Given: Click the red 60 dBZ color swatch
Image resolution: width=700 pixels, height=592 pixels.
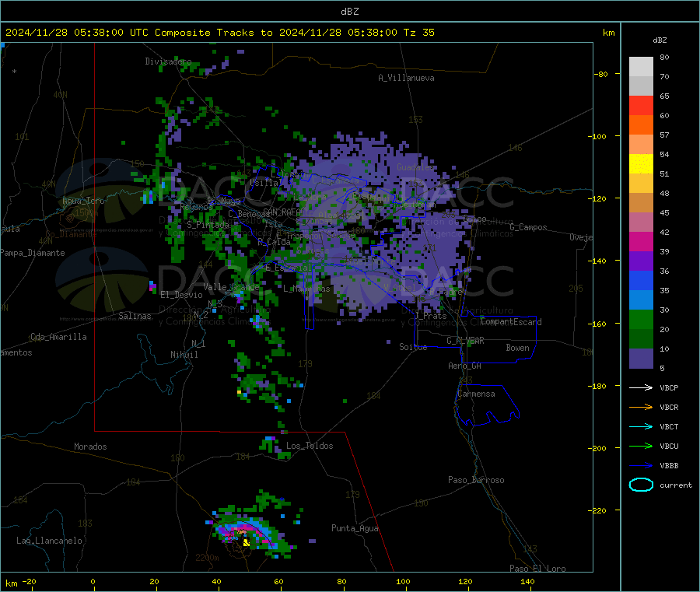Looking at the screenshot, I should pyautogui.click(x=641, y=105).
